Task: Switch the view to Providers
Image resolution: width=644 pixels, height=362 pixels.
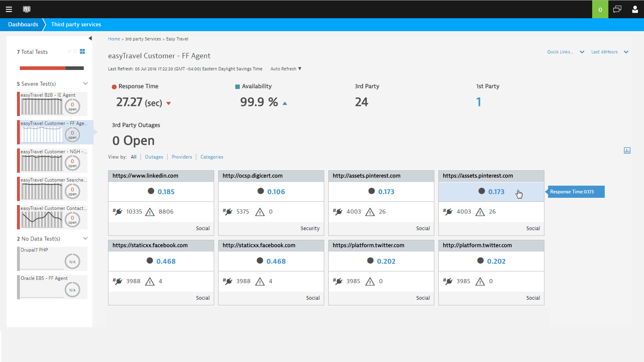Action: (182, 157)
